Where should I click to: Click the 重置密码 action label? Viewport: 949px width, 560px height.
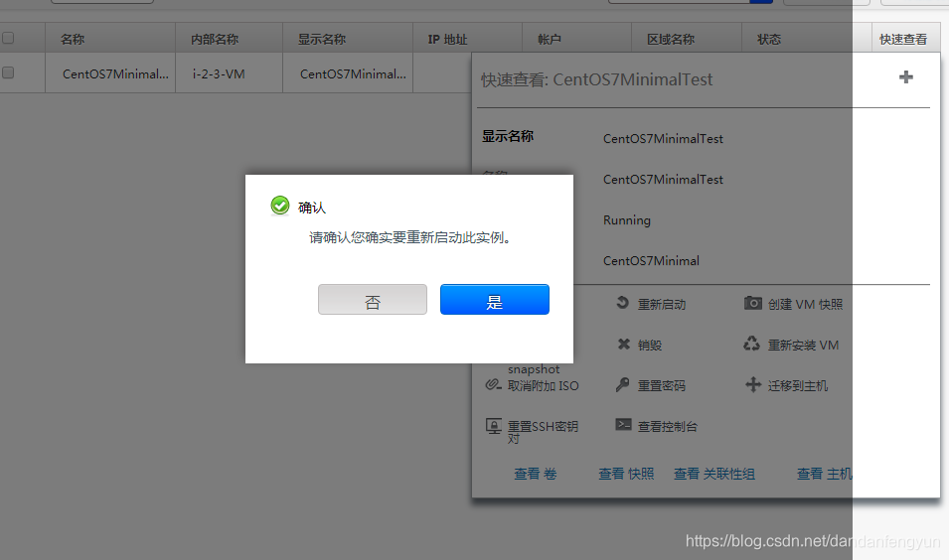662,386
